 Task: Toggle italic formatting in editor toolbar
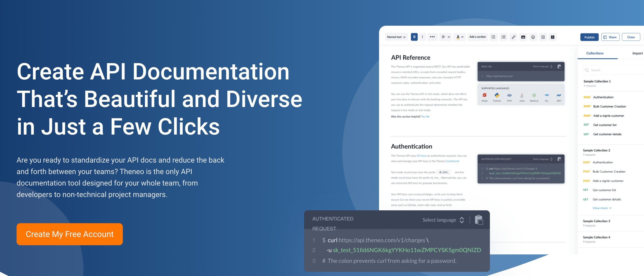(x=422, y=37)
